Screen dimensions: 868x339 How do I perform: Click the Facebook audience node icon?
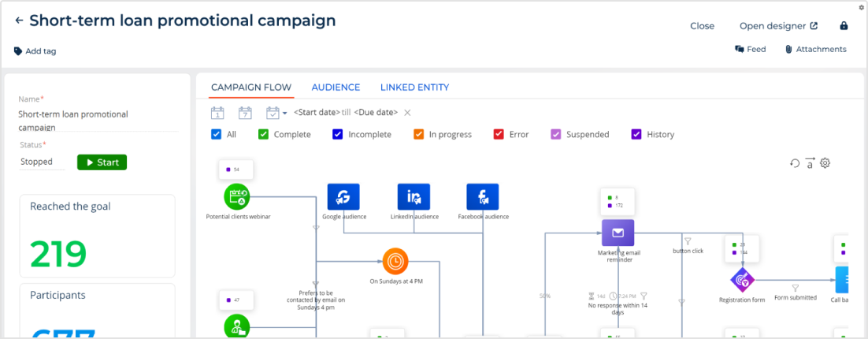point(483,196)
